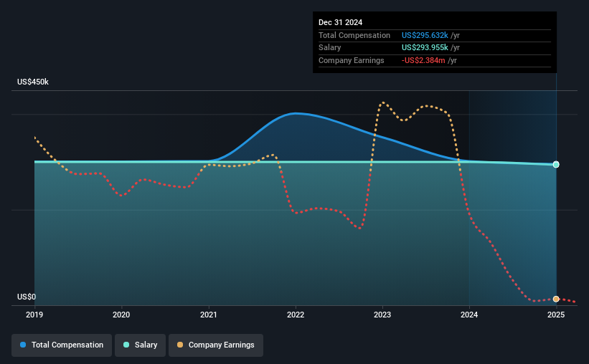
Task: Click the 2024 x-axis label
Action: tap(469, 315)
